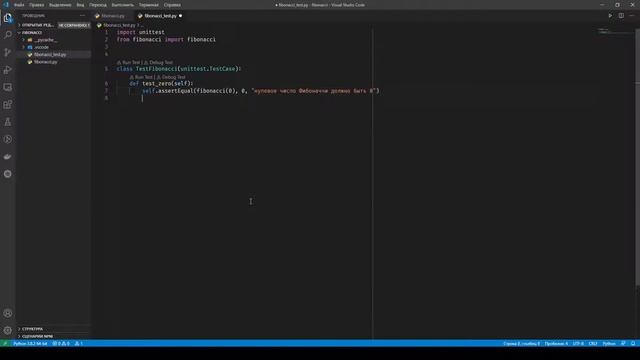Close the unsaved fibonacci_test.py tab via its dot
The image size is (640, 360).
[x=180, y=16]
